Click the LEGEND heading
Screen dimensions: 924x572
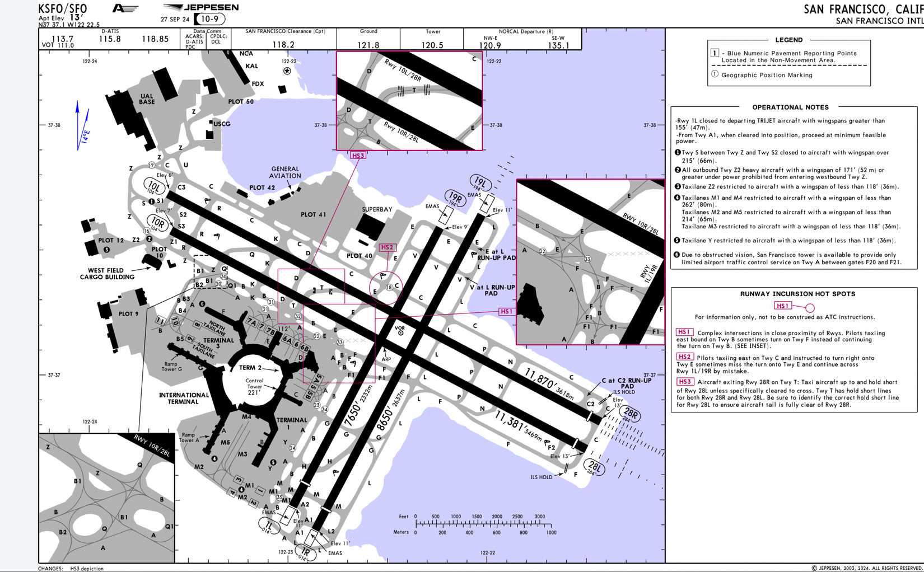788,40
